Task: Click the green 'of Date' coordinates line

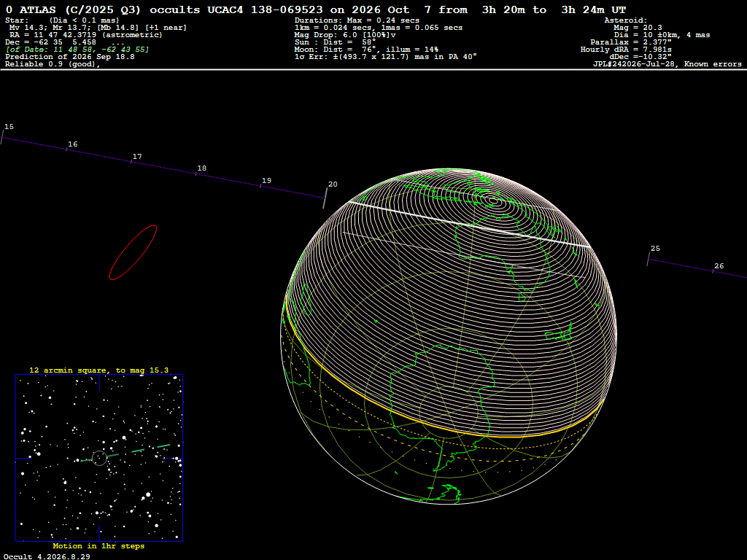Action: coord(77,50)
